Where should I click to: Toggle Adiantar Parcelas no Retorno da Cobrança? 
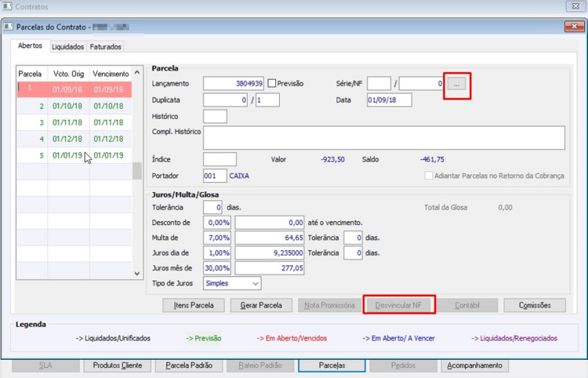(428, 176)
